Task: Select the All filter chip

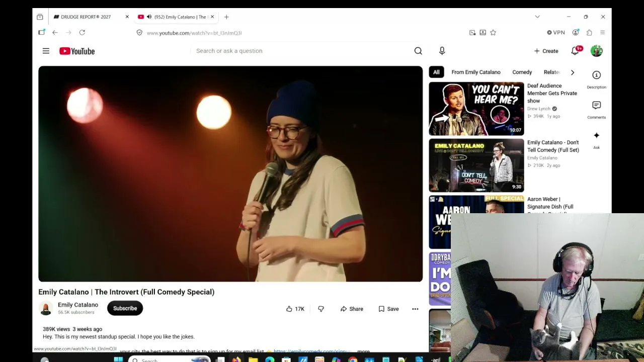Action: click(x=436, y=72)
